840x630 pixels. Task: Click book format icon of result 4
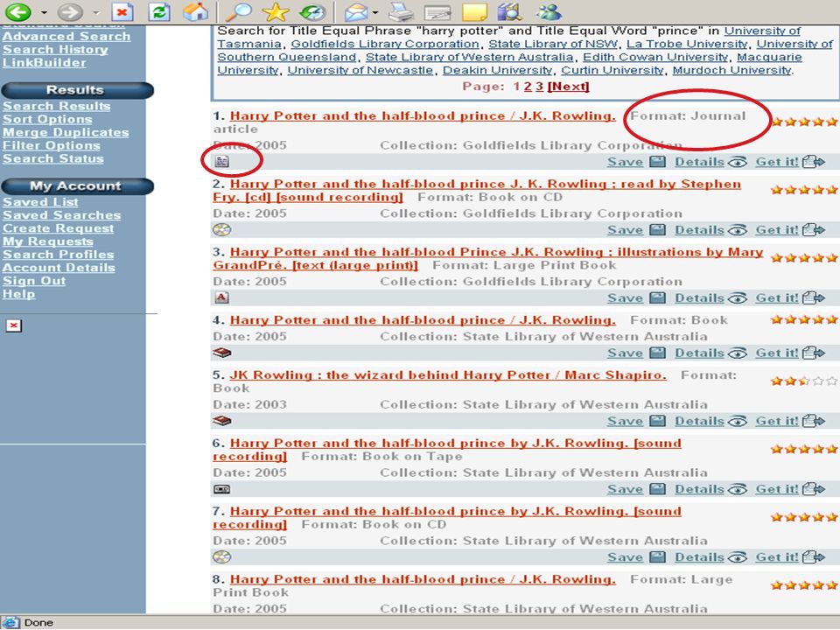[221, 353]
